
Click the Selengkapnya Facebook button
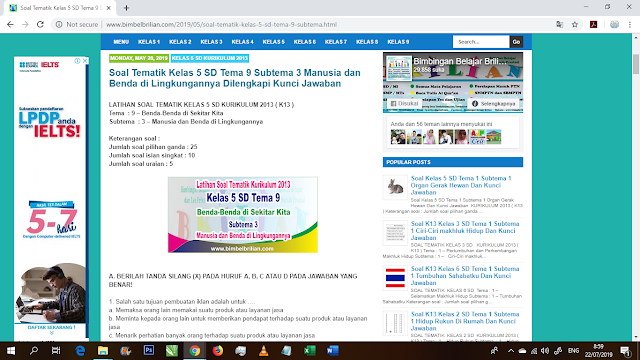click(x=493, y=104)
